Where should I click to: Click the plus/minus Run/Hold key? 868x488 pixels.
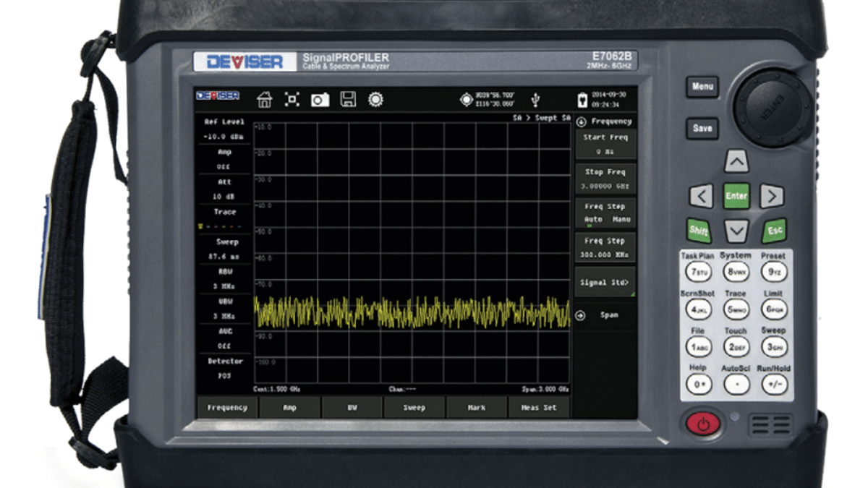774,385
